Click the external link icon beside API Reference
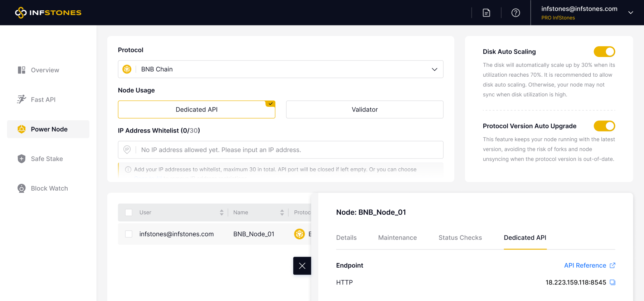644x301 pixels. [613, 266]
